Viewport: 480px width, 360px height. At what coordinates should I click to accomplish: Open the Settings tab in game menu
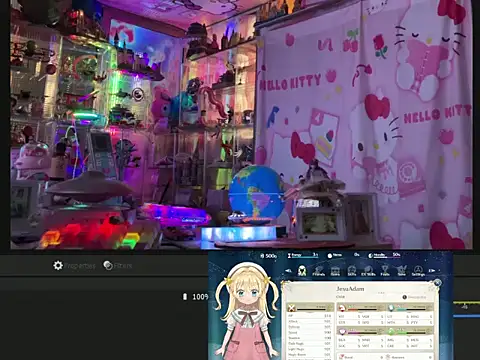pyautogui.click(x=418, y=270)
